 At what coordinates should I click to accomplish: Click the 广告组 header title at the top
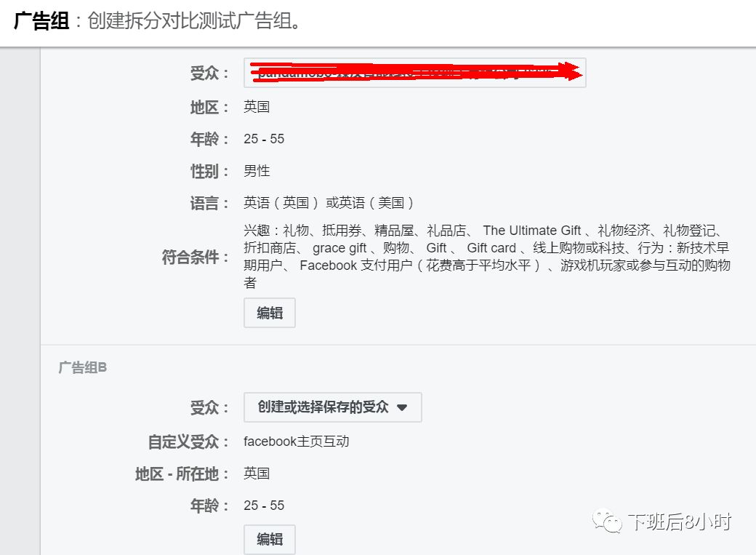point(41,21)
